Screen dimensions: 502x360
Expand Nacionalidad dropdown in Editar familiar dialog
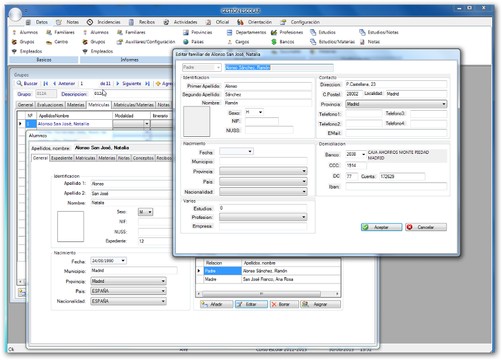(304, 192)
